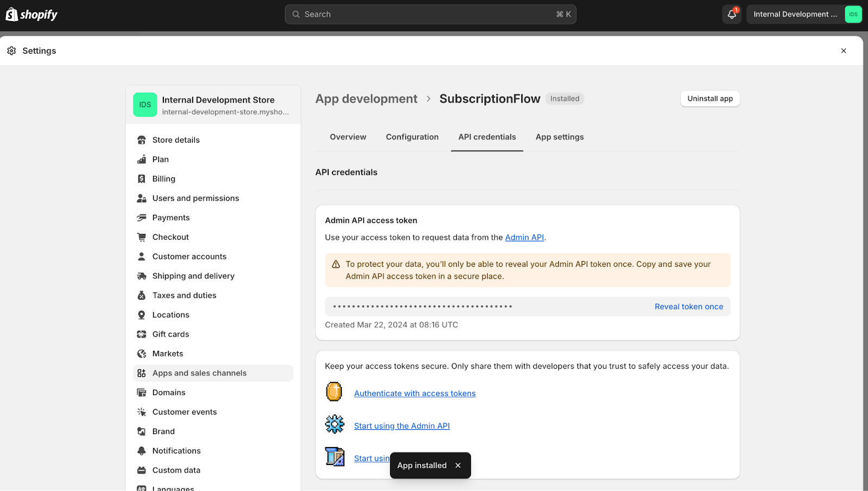The height and width of the screenshot is (491, 868).
Task: Select Apps and sales channels
Action: pos(213,373)
